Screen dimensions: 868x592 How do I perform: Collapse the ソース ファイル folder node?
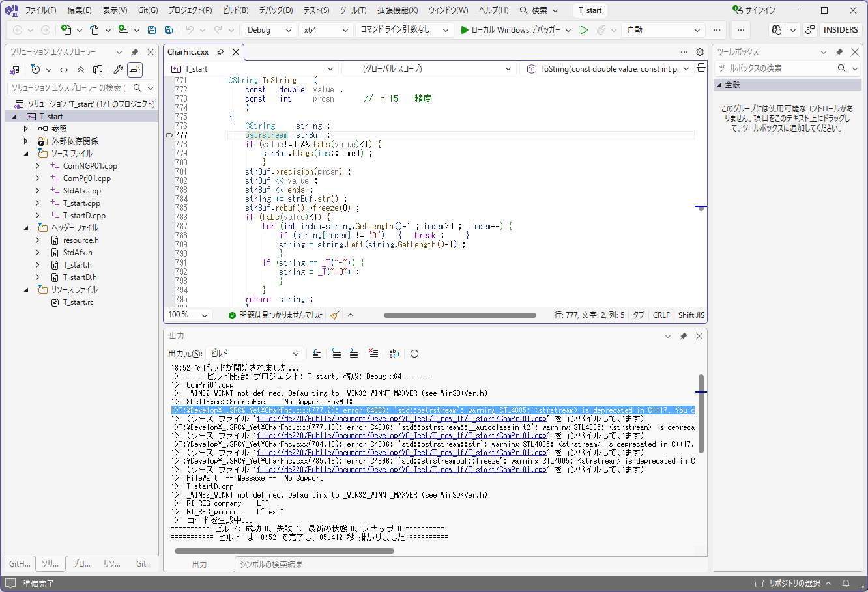click(x=26, y=154)
